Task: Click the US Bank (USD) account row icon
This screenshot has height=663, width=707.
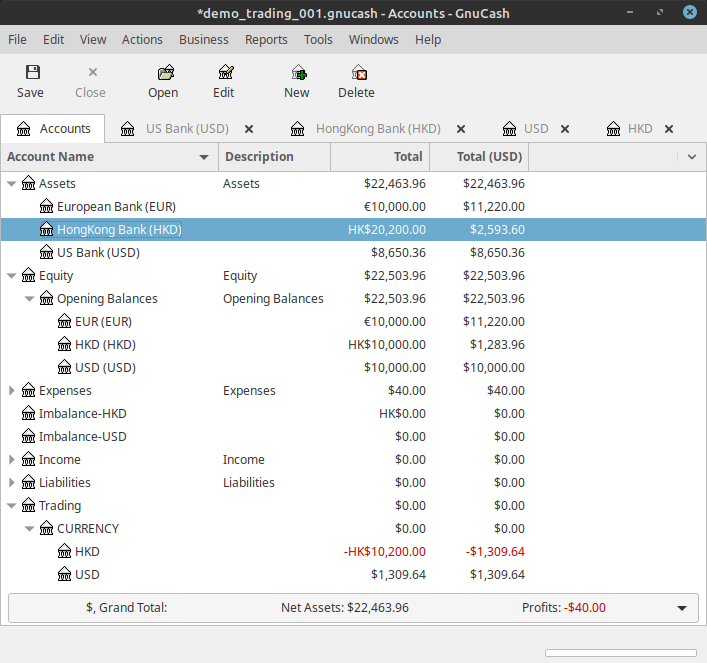Action: coord(46,253)
